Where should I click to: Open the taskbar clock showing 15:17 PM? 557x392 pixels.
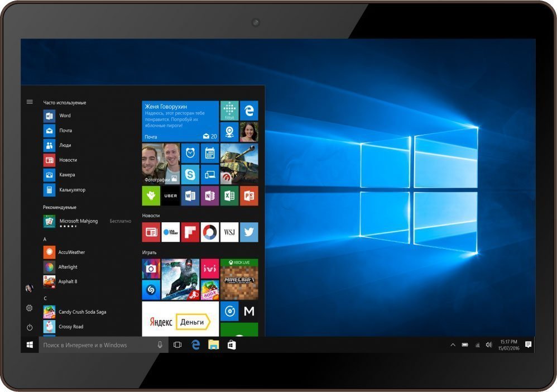click(508, 345)
